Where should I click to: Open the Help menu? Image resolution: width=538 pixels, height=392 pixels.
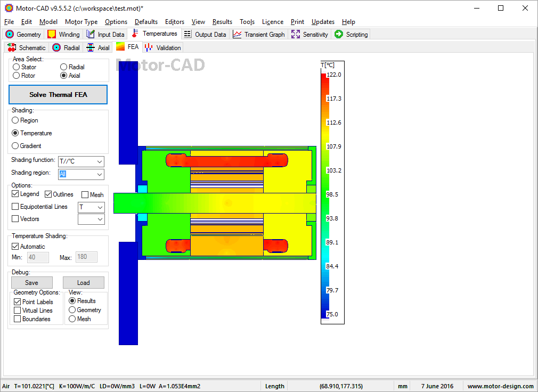click(348, 22)
